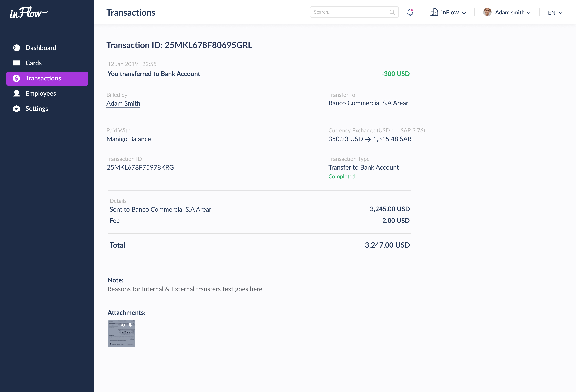Click the Dashboard pie chart icon
The image size is (576, 392).
coord(16,48)
